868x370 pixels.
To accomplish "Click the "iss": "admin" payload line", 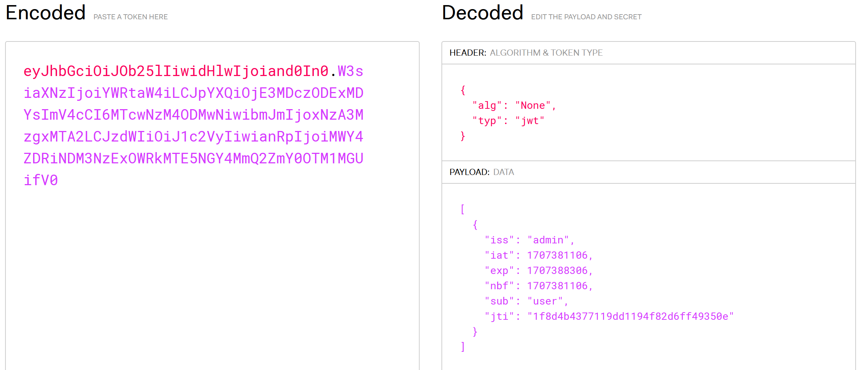I will pyautogui.click(x=529, y=240).
